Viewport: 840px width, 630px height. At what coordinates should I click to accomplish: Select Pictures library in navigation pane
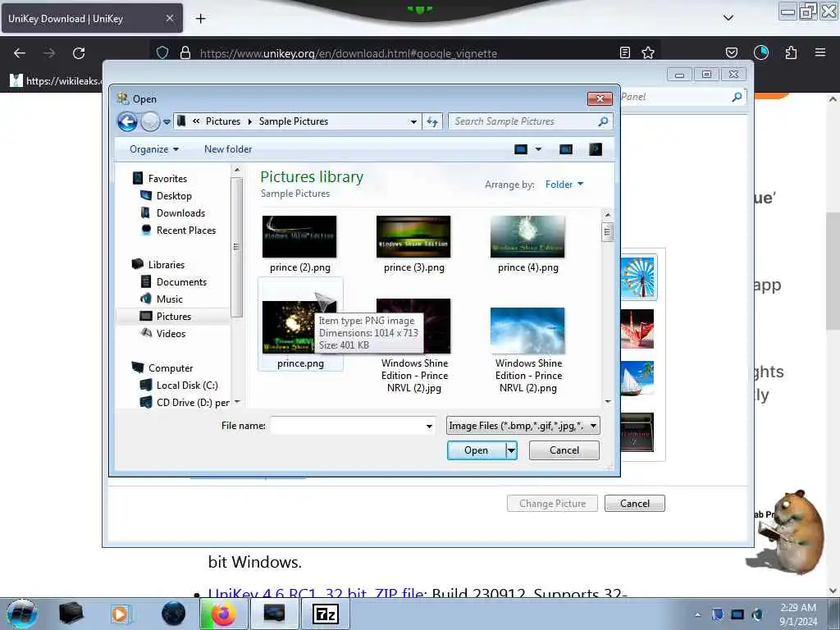click(x=174, y=316)
